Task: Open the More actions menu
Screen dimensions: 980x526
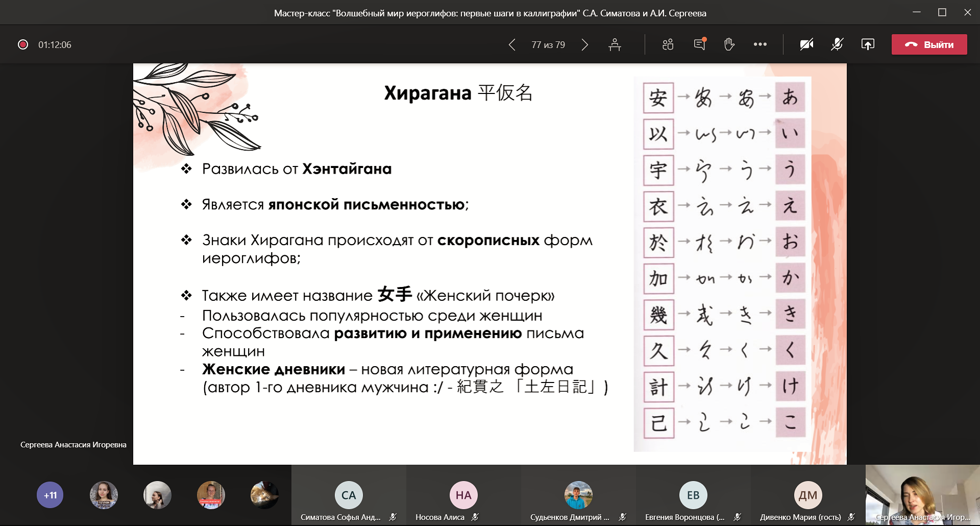Action: pyautogui.click(x=760, y=44)
